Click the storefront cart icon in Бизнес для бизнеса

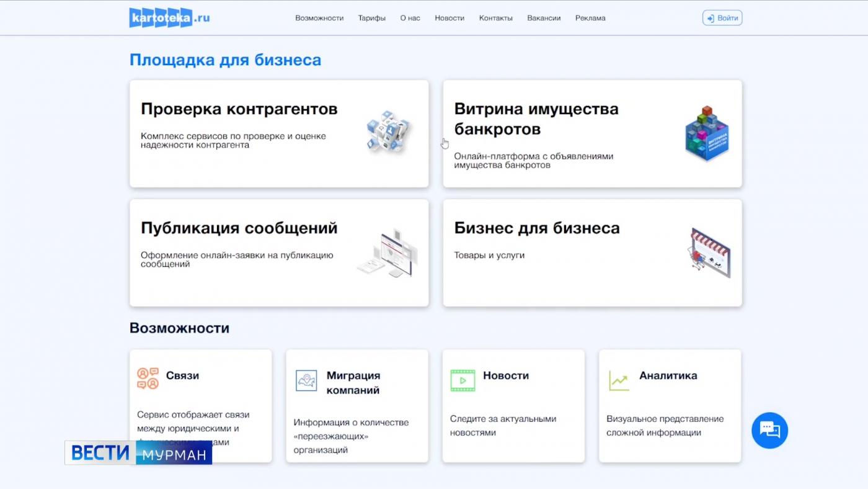point(709,253)
